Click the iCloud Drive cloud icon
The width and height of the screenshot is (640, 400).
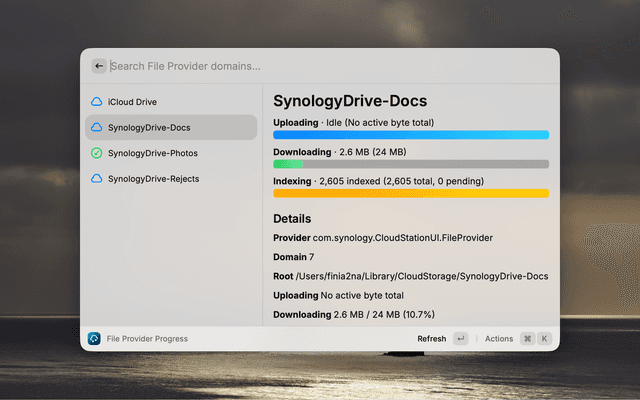click(x=97, y=102)
